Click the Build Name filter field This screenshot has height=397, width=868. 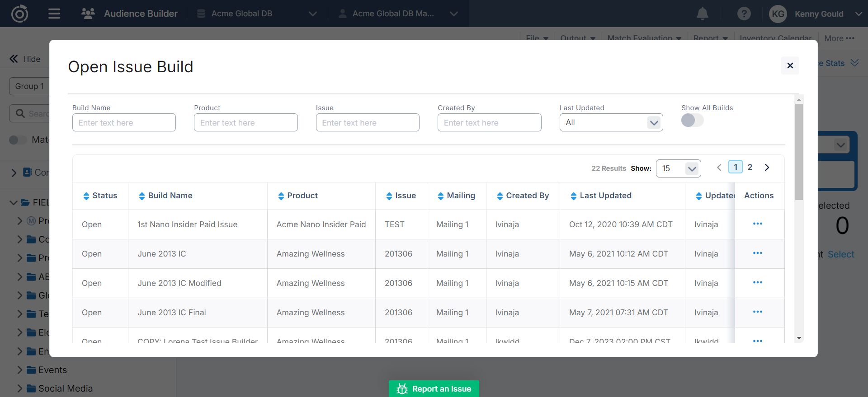(124, 122)
